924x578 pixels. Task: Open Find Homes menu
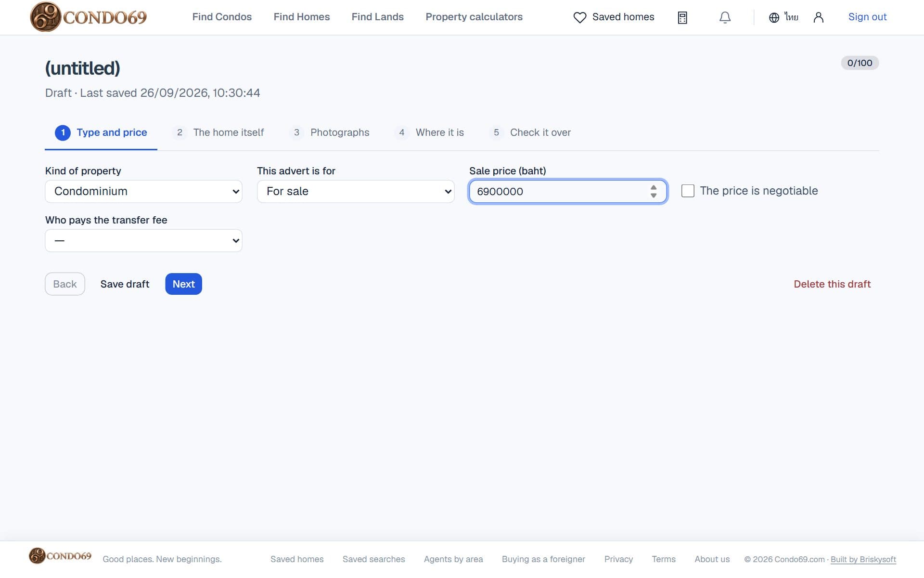(302, 17)
